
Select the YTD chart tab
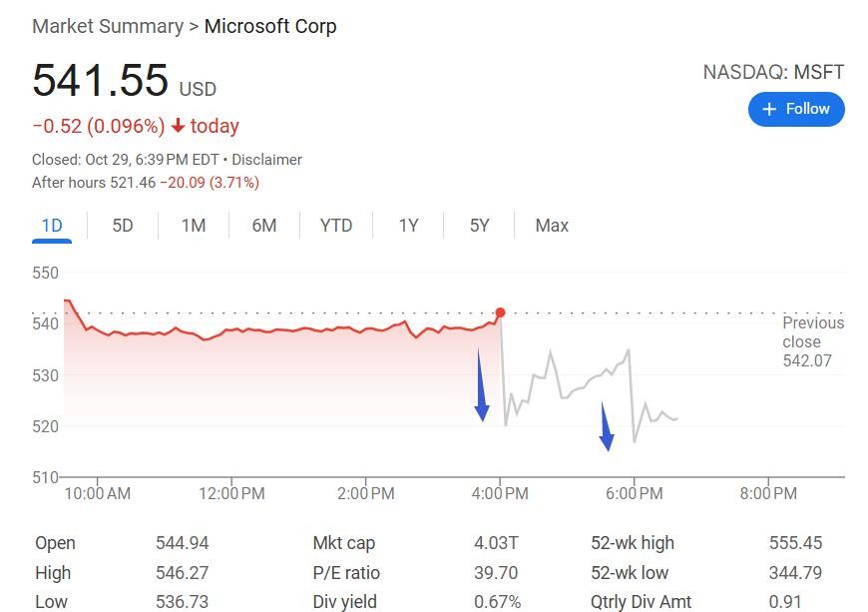tap(336, 226)
